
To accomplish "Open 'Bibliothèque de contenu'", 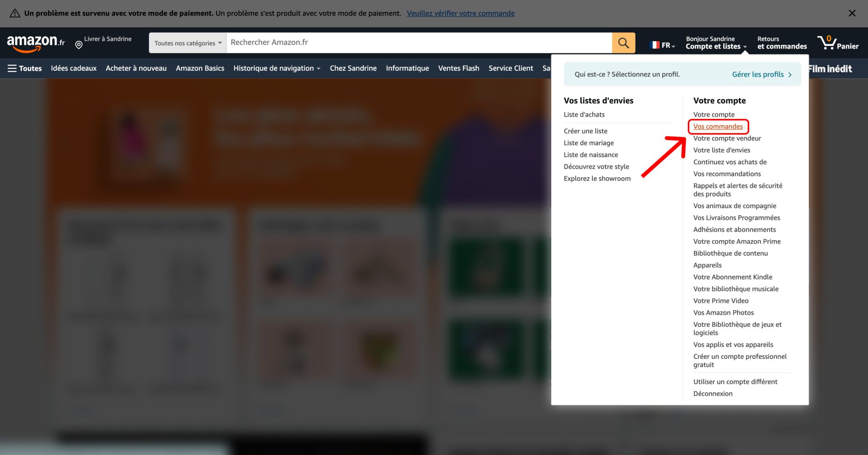I will [x=730, y=253].
